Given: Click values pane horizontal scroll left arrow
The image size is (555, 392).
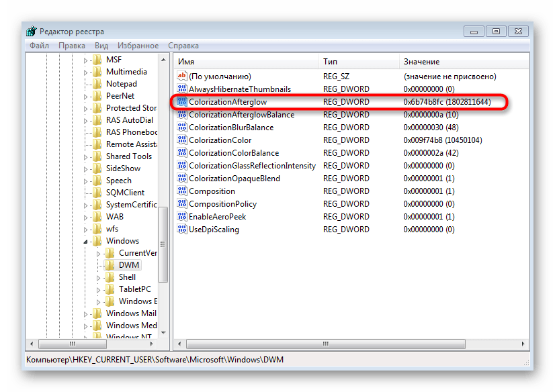Looking at the screenshot, I should click(179, 344).
